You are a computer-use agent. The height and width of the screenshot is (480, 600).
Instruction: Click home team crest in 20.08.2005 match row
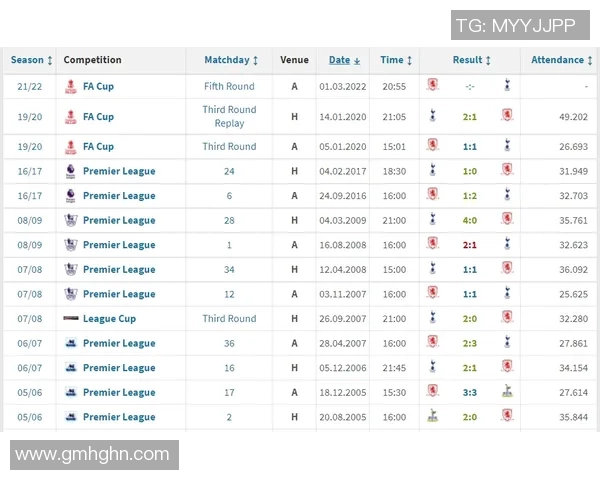(x=433, y=417)
